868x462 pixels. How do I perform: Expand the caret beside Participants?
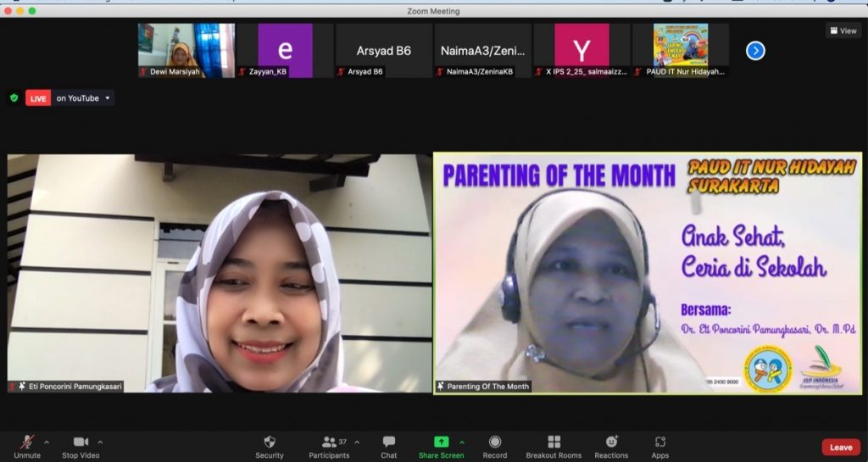tap(357, 443)
